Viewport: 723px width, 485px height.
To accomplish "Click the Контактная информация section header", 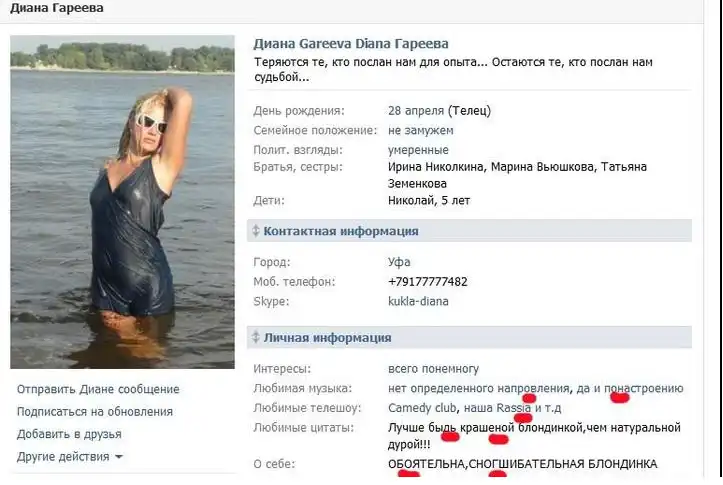I will (x=469, y=231).
